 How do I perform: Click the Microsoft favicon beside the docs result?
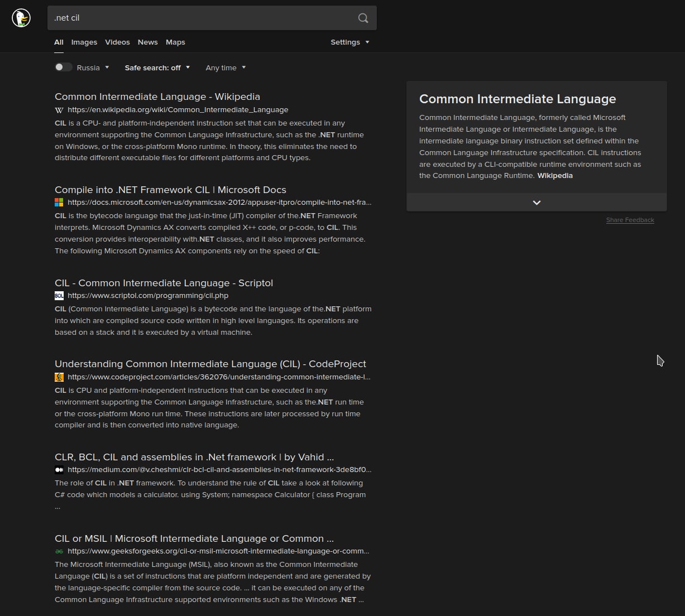pyautogui.click(x=59, y=202)
